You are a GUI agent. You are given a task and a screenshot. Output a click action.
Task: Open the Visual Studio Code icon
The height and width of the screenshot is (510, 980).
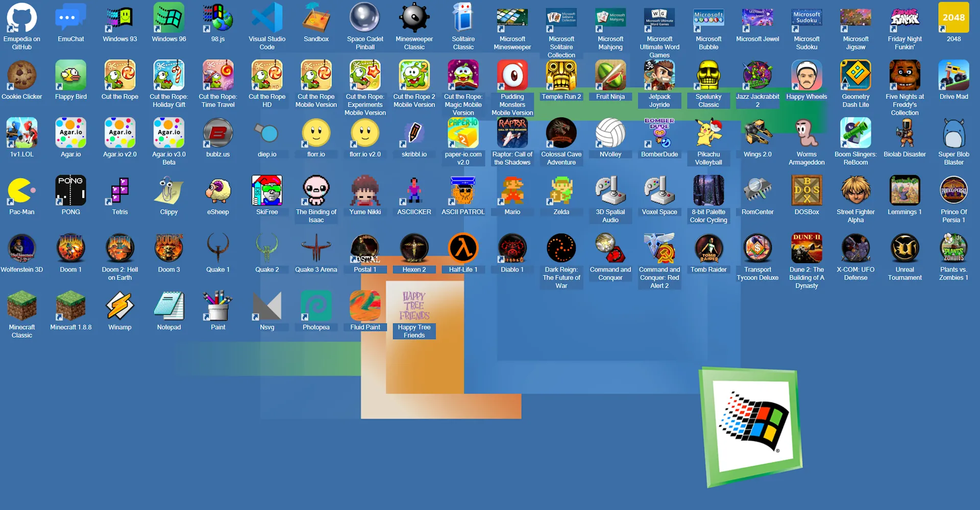(267, 18)
